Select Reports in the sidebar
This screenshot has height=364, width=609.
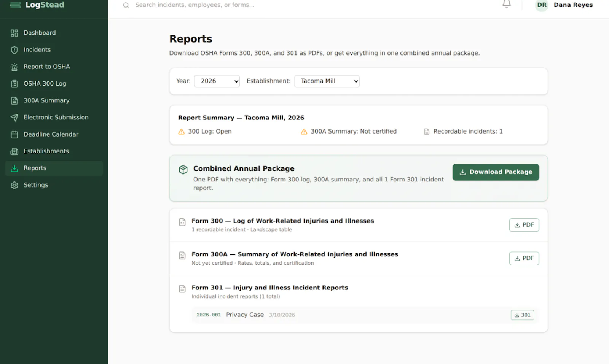[x=54, y=168]
